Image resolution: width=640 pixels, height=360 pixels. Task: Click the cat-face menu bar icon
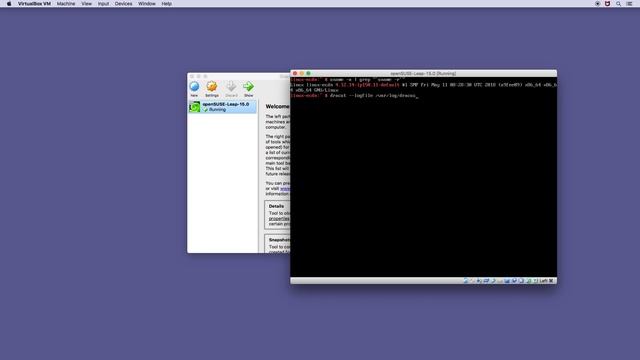pyautogui.click(x=607, y=4)
